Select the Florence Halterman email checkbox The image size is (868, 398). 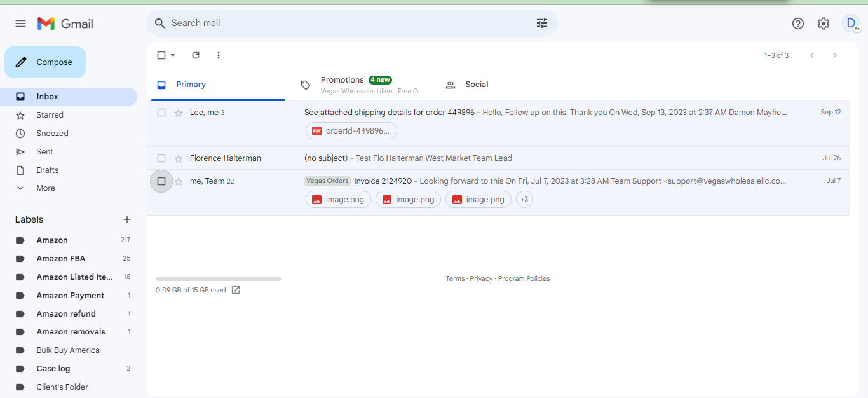161,158
